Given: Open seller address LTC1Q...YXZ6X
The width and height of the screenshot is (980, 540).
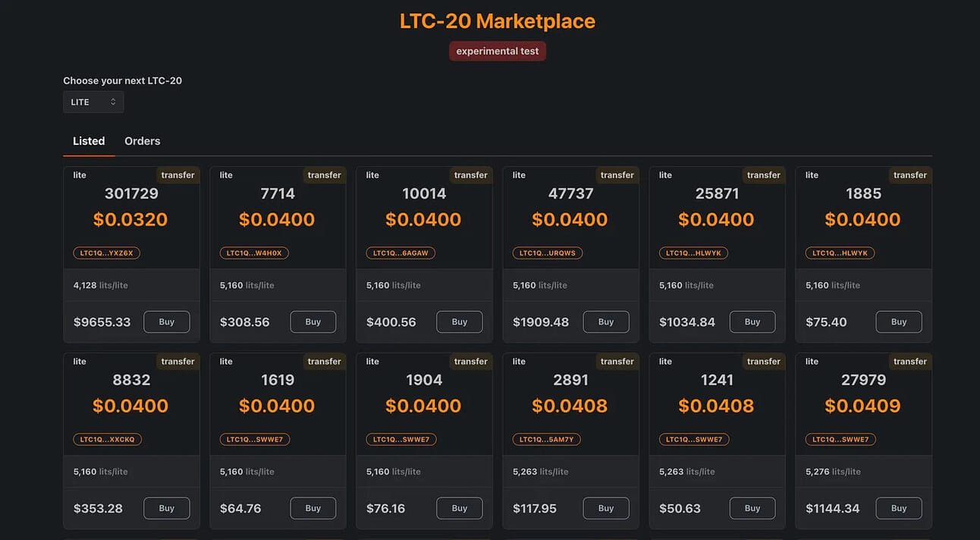Looking at the screenshot, I should tap(106, 253).
